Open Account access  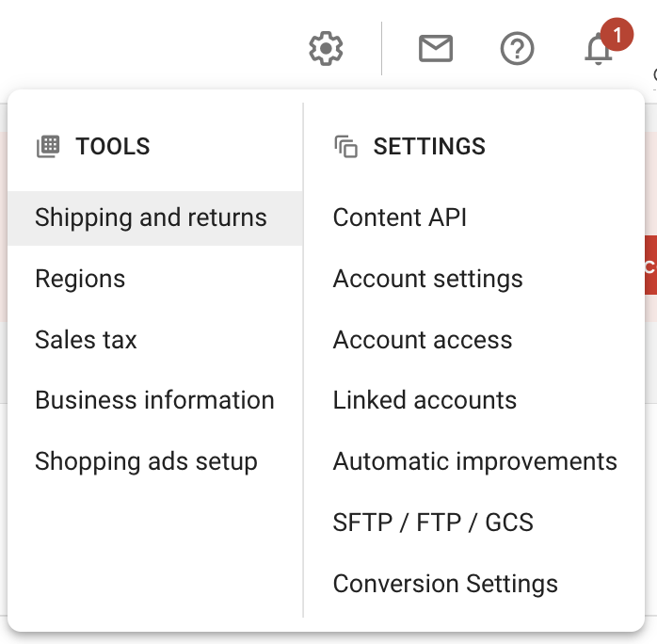[x=473, y=340]
